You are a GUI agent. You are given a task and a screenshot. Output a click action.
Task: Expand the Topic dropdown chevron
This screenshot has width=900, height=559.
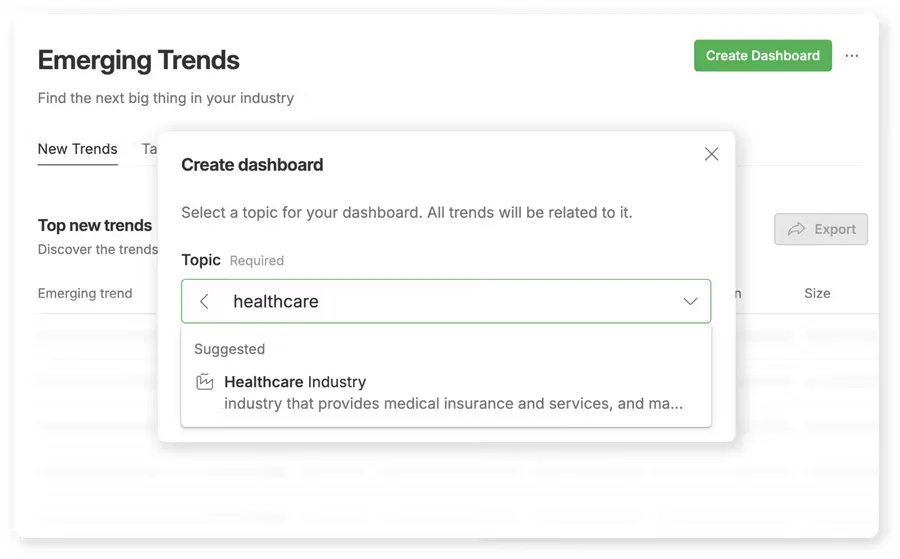[x=690, y=301]
